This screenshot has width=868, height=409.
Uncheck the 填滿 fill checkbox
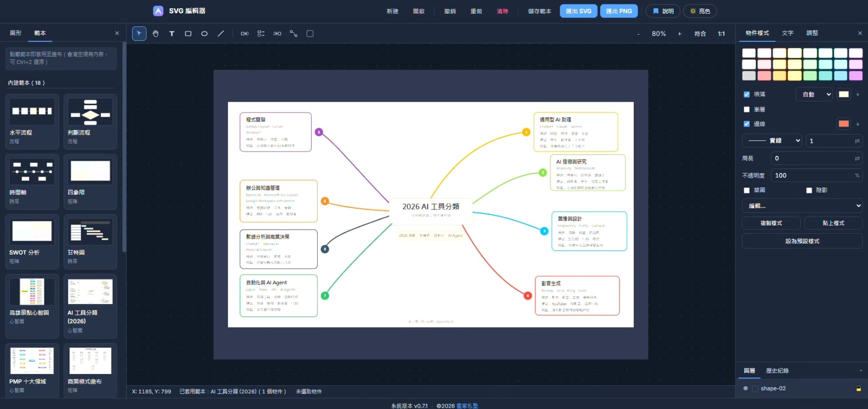tap(747, 94)
